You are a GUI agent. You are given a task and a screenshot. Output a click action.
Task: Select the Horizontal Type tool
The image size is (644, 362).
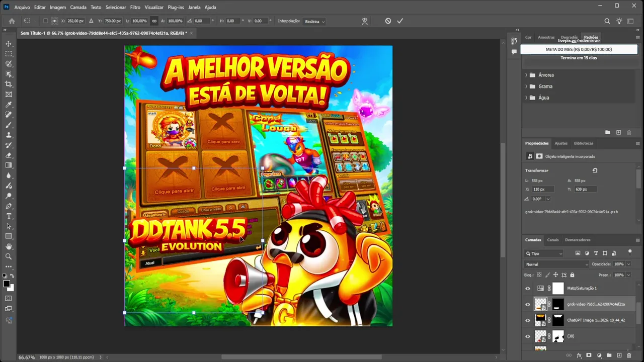coord(9,216)
